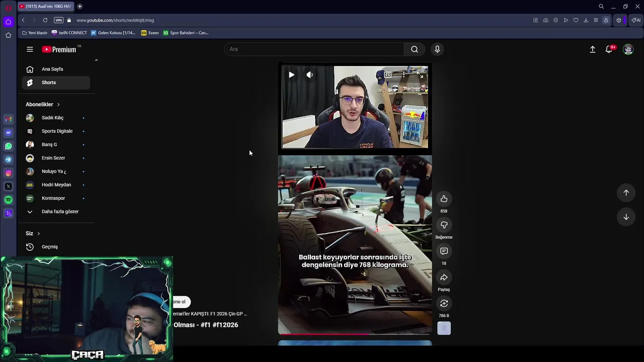Like the Short with thumbs up
Viewport: 644px width, 362px height.
click(x=444, y=199)
